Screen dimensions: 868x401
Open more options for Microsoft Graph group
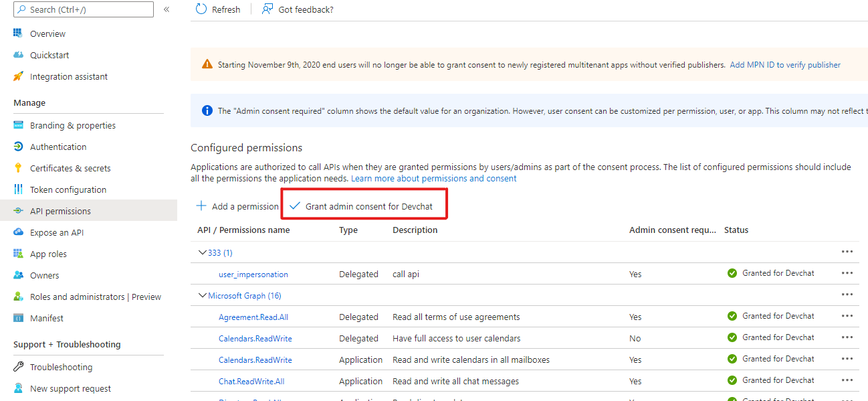(x=847, y=295)
